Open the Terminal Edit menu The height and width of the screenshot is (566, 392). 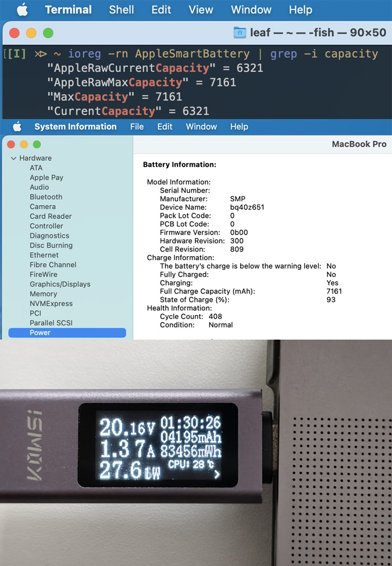160,10
